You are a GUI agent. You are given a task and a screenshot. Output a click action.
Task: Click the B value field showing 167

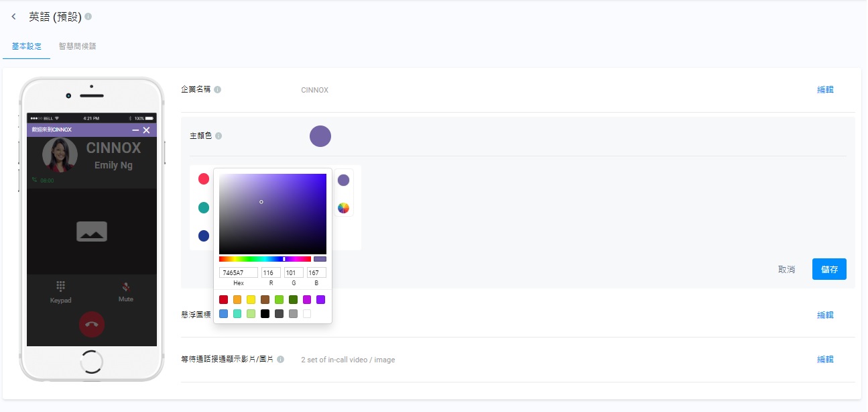(316, 273)
